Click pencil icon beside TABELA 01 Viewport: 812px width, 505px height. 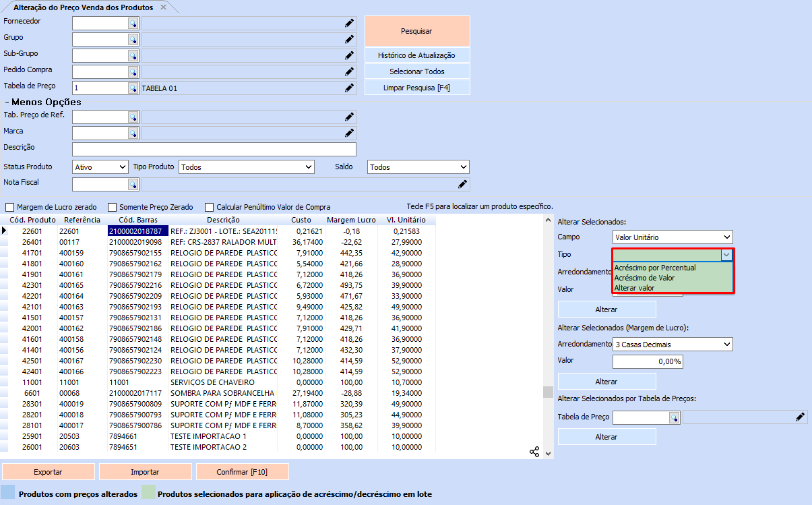click(349, 88)
